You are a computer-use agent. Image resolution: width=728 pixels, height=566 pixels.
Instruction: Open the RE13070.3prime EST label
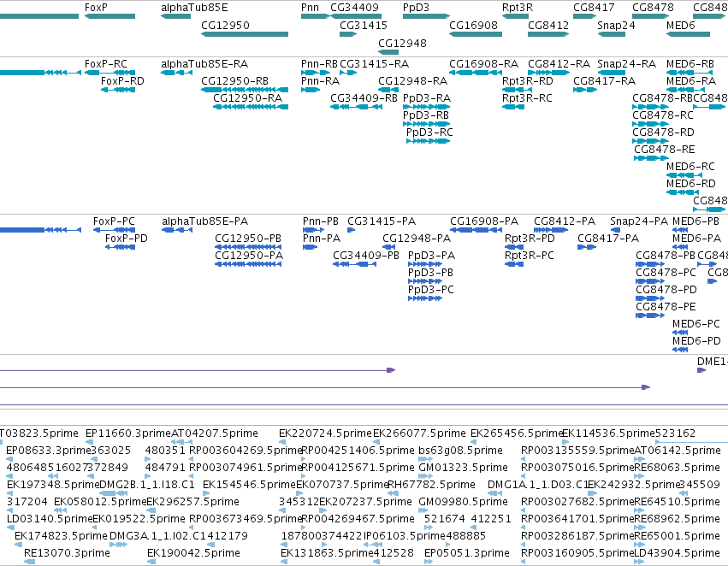[x=67, y=552]
